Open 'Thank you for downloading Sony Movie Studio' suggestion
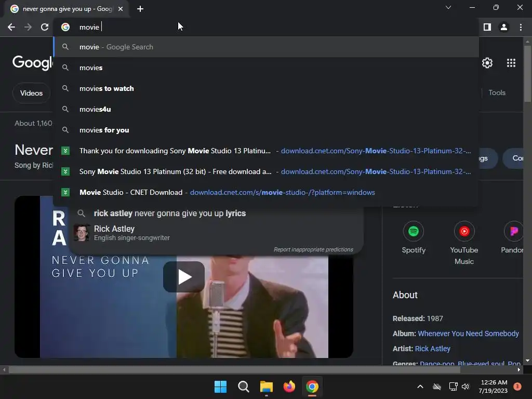The width and height of the screenshot is (532, 399). 266,151
